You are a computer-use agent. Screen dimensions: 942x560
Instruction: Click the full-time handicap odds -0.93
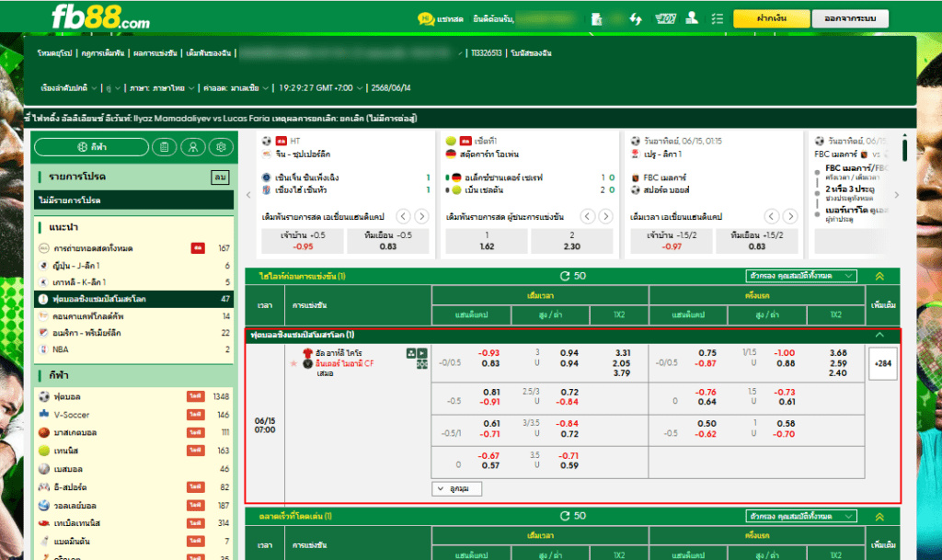[x=490, y=353]
